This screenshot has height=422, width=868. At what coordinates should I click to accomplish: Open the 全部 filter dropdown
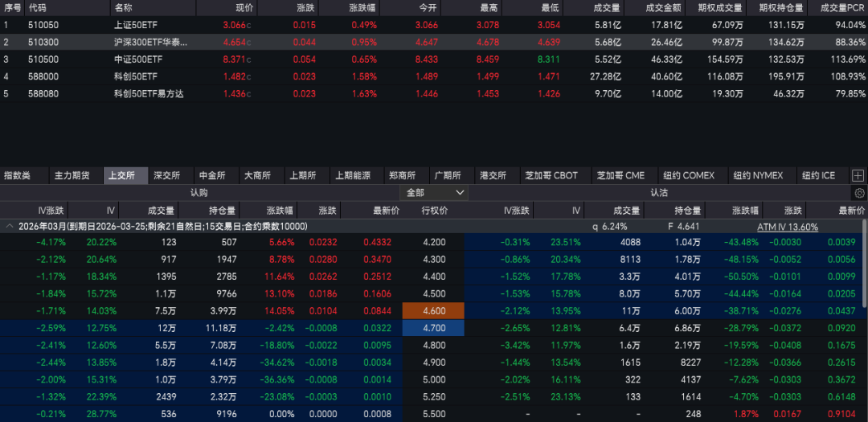(x=435, y=193)
